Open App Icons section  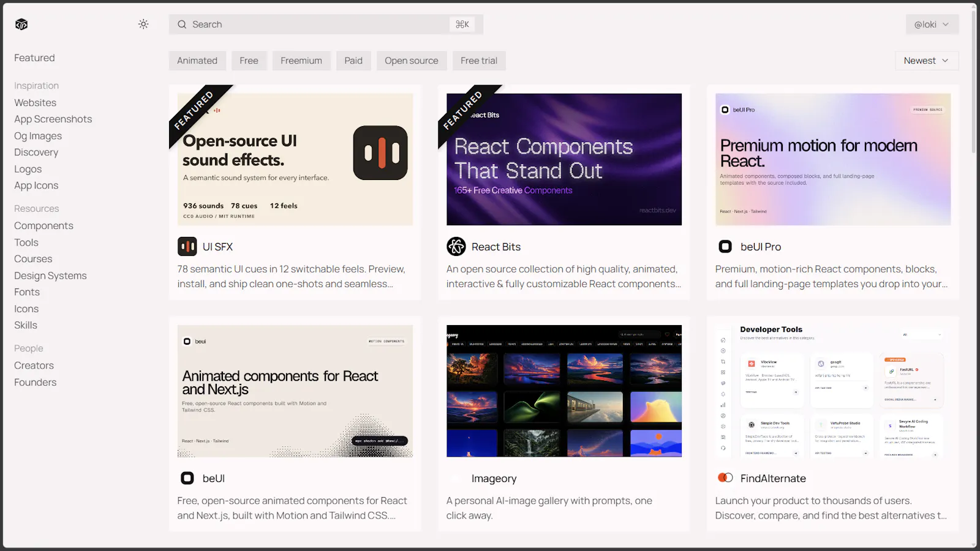36,186
